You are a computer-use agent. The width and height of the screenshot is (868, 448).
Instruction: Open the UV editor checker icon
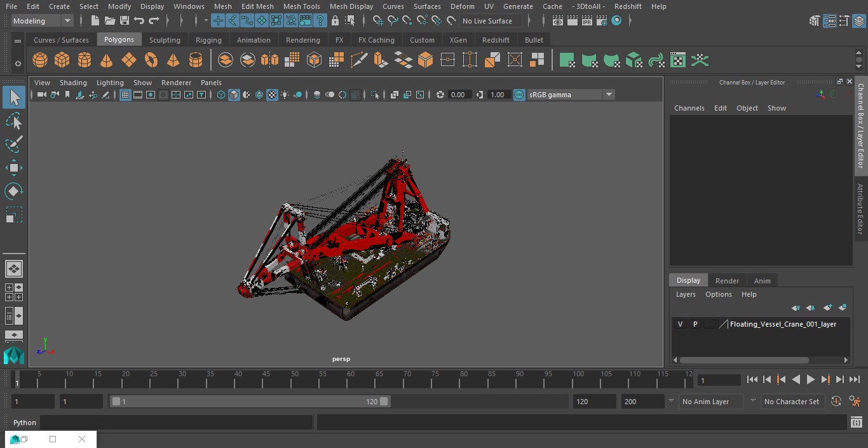[x=678, y=60]
